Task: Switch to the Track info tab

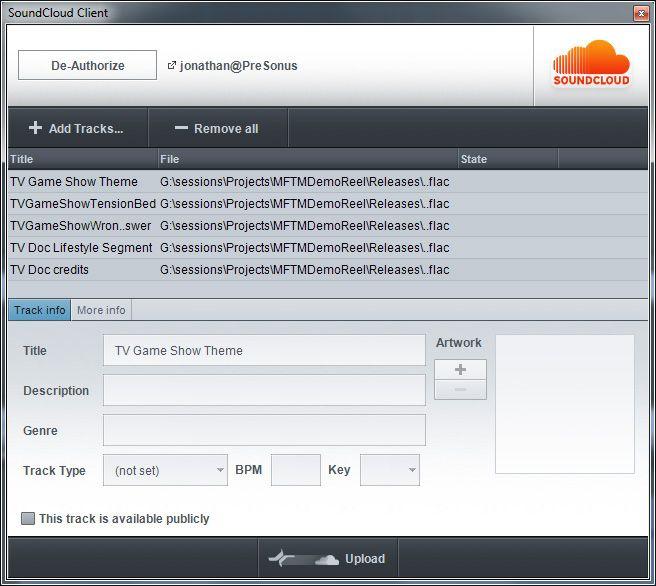Action: pyautogui.click(x=40, y=310)
